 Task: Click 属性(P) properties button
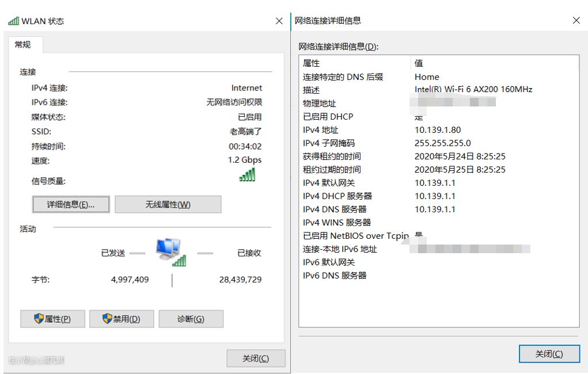[52, 319]
